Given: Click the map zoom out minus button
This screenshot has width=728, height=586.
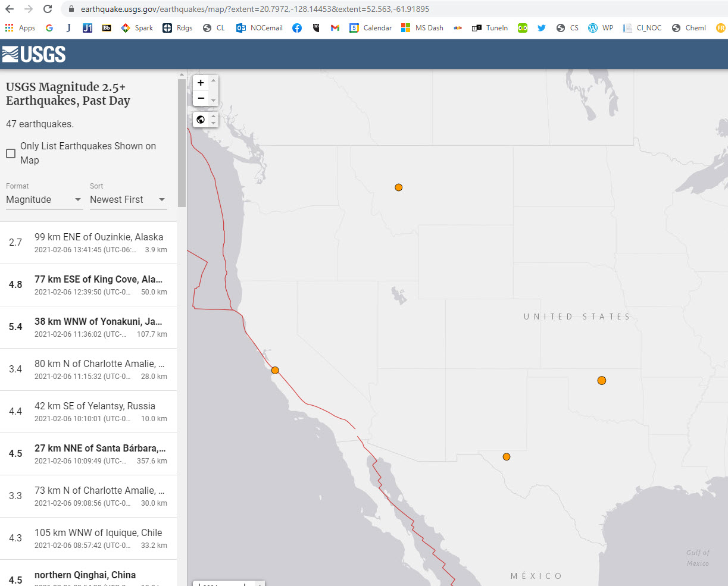Looking at the screenshot, I should point(201,98).
